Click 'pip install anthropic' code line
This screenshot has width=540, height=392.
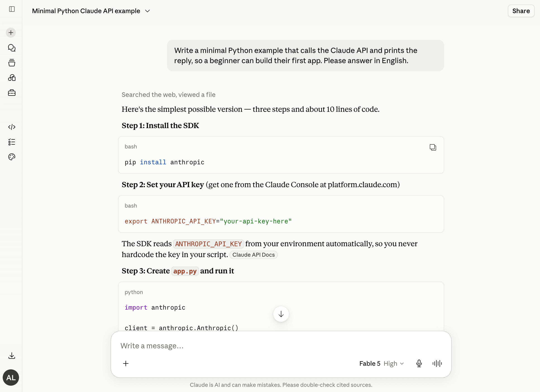click(164, 162)
